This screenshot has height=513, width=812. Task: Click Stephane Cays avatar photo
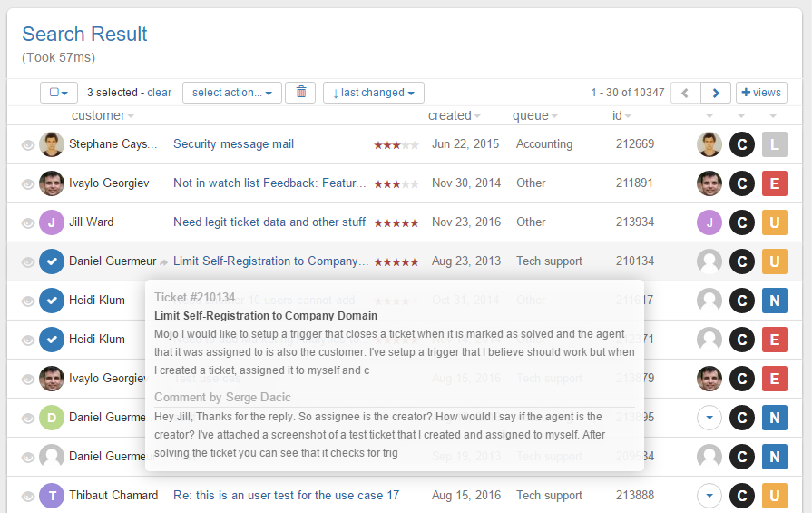click(52, 144)
